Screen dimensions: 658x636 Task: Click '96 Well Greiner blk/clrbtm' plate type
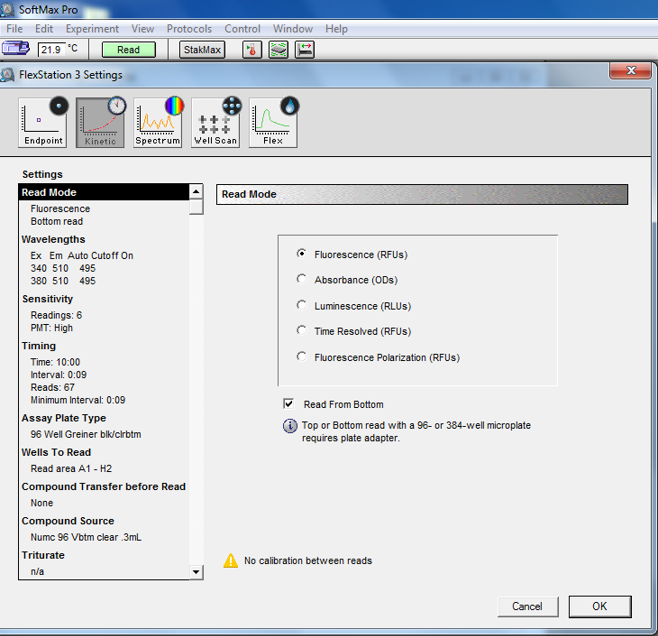click(86, 434)
